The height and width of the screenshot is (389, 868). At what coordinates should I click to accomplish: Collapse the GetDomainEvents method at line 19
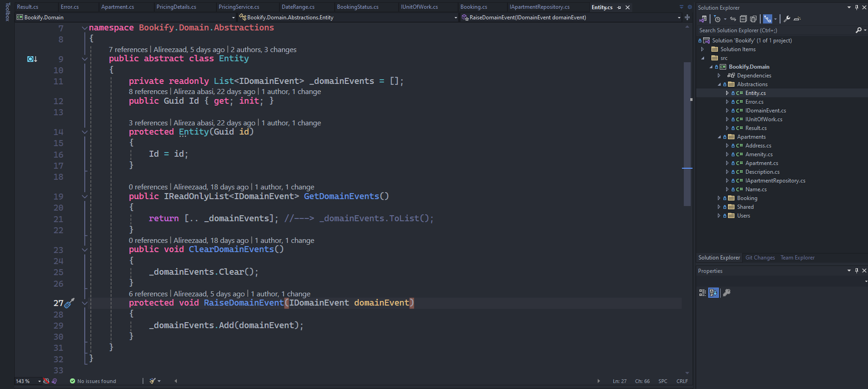[x=85, y=196]
